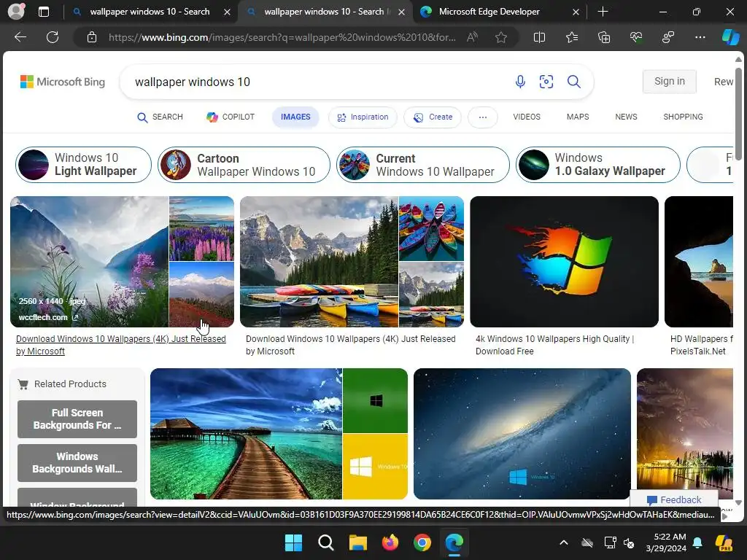This screenshot has width=747, height=560.
Task: Click the Microsoft Bing logo
Action: [x=63, y=82]
